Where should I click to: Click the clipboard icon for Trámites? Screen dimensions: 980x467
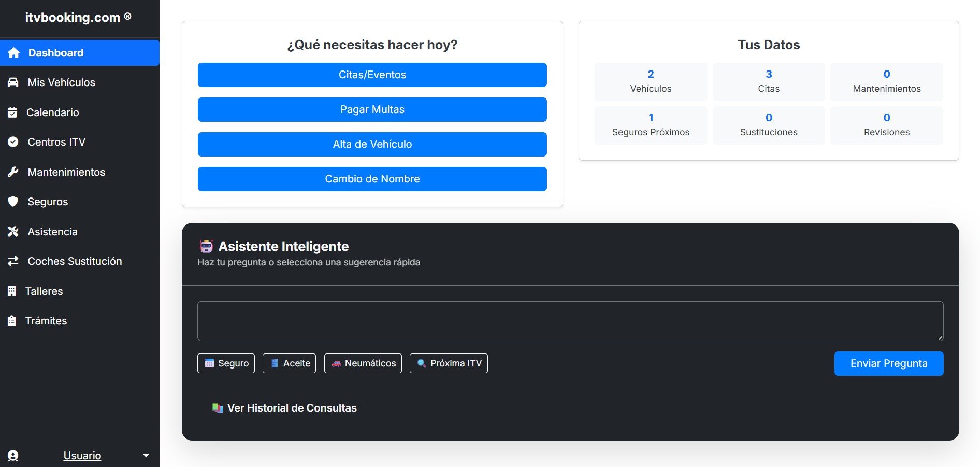12,321
